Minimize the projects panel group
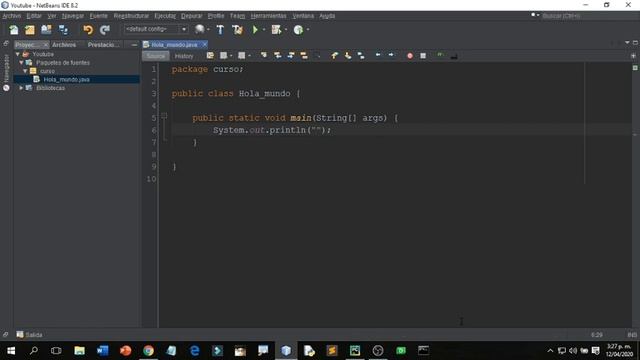Viewport: 640px width, 360px height. click(134, 45)
